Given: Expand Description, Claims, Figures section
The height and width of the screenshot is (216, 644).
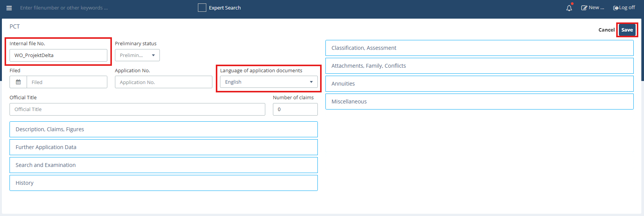Looking at the screenshot, I should click(x=163, y=129).
